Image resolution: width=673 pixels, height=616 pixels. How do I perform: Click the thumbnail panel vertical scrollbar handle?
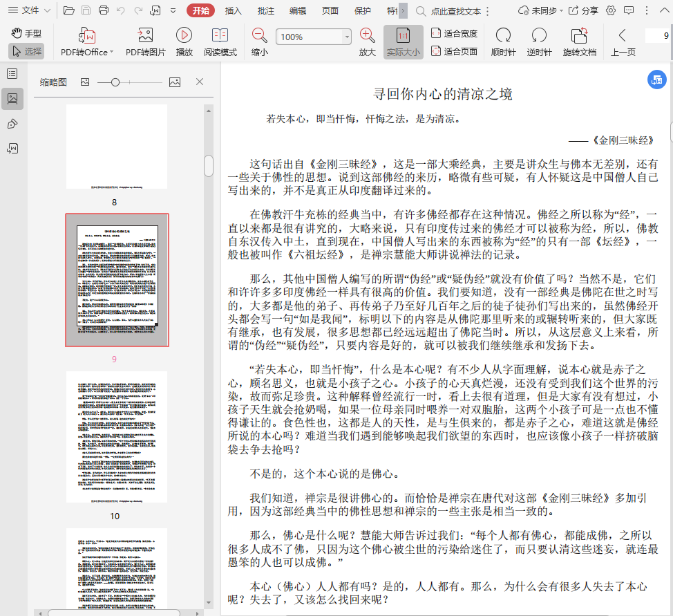click(x=209, y=166)
